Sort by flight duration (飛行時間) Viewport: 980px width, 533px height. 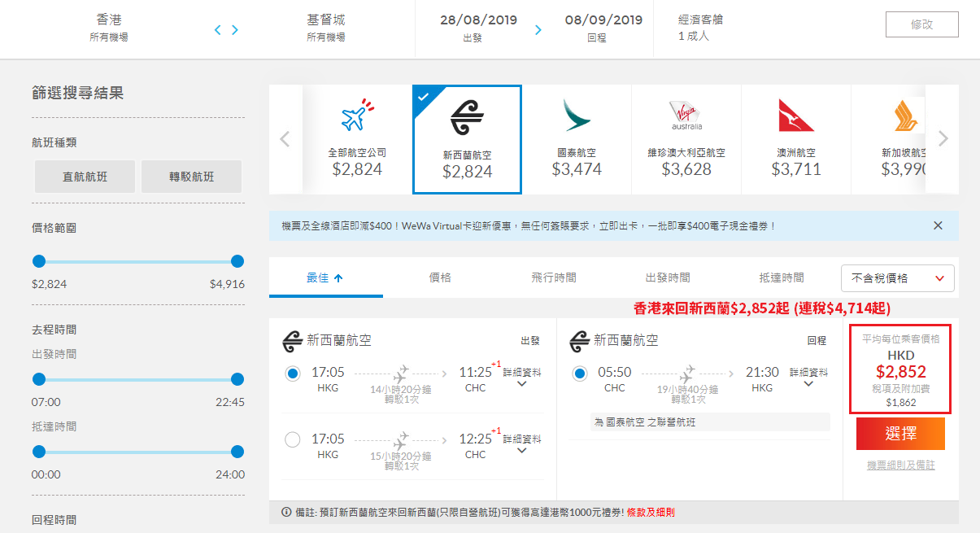tap(554, 277)
